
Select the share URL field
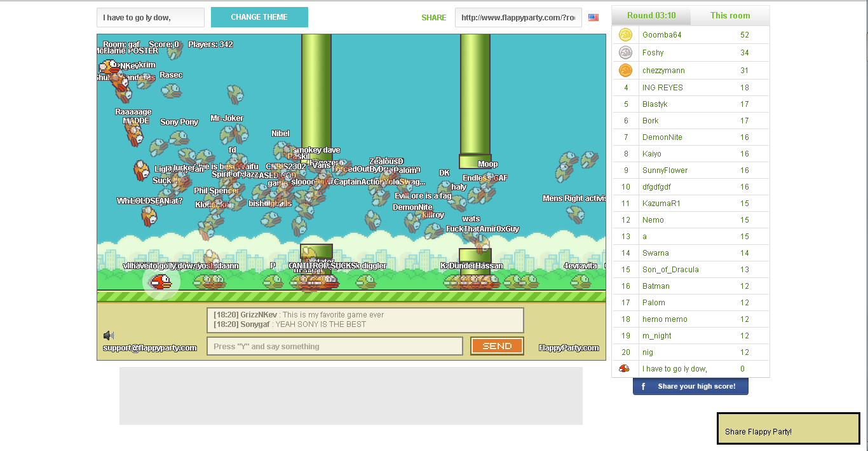coord(519,17)
